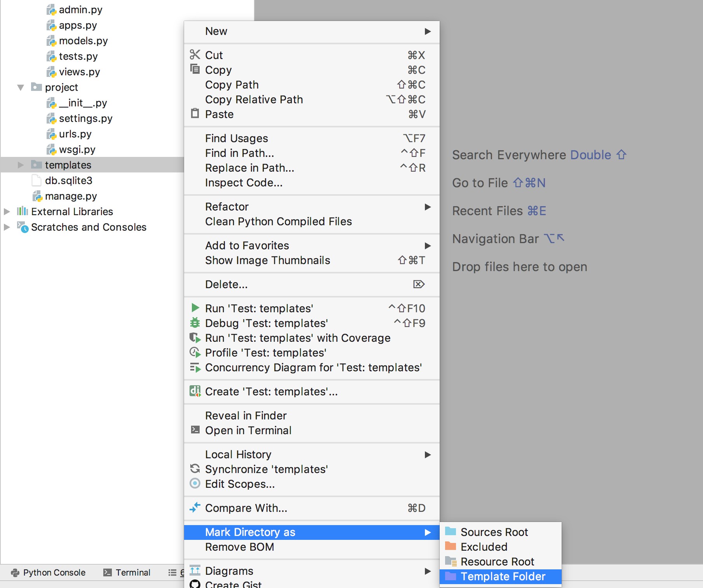703x588 pixels.
Task: Click the Synchronize 'templates' refresh icon
Action: [195, 469]
